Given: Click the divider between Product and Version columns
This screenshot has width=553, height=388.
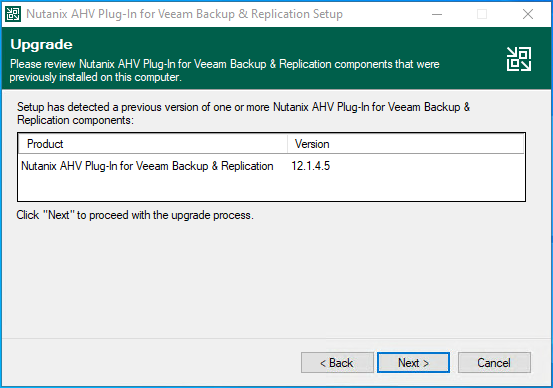Looking at the screenshot, I should coord(287,144).
